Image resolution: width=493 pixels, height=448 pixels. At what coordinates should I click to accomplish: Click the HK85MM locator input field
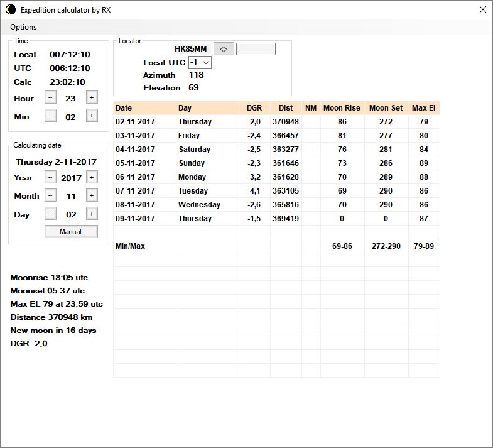pos(192,49)
